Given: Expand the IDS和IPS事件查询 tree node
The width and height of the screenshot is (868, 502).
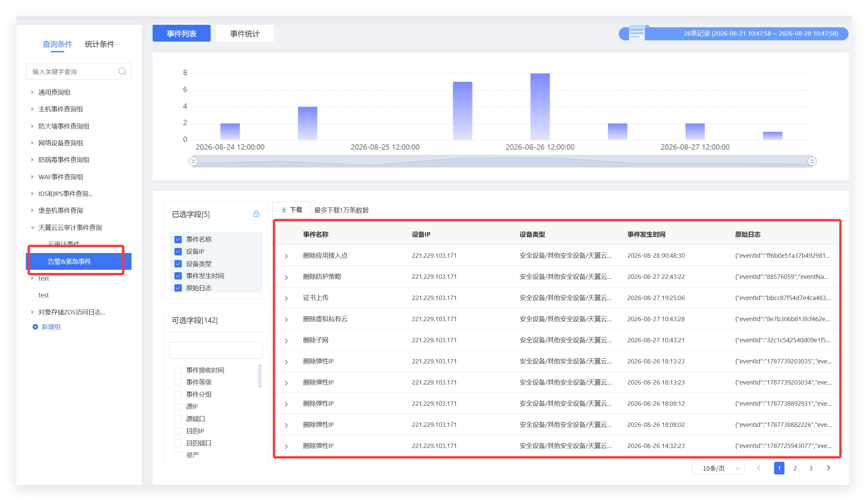Looking at the screenshot, I should pyautogui.click(x=33, y=194).
